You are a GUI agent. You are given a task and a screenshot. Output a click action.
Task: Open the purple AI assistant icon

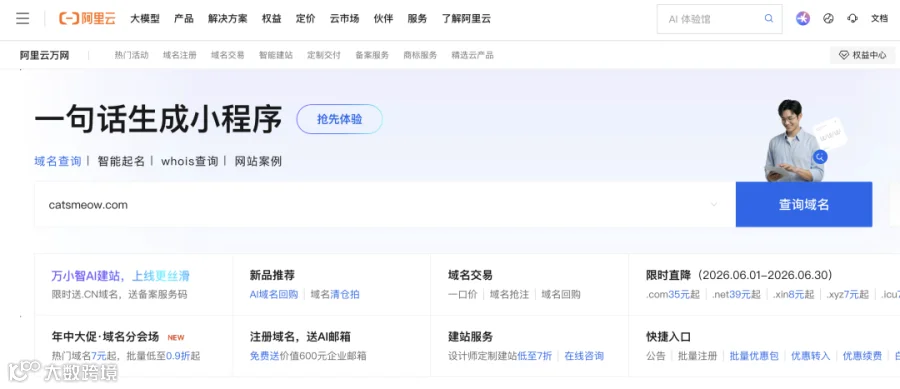802,19
